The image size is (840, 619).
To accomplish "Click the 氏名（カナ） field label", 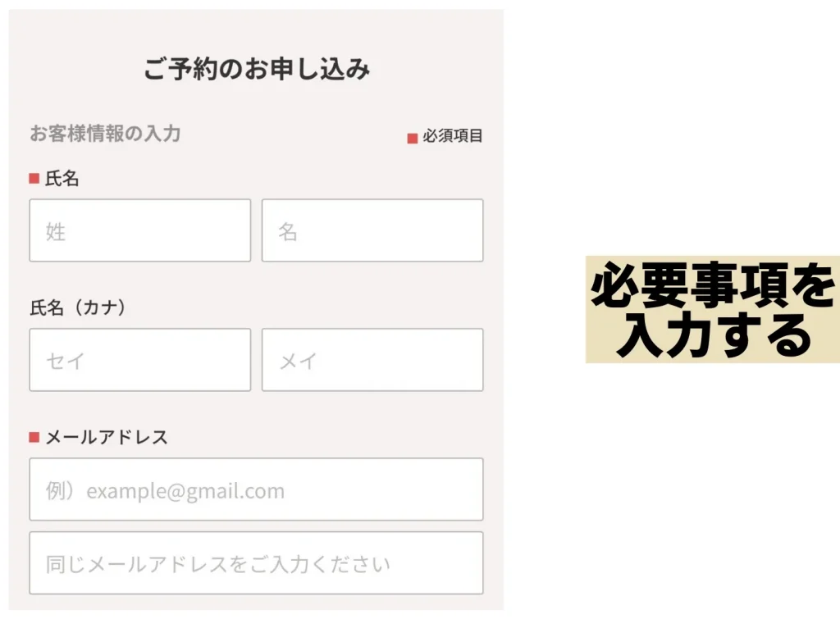I will coord(78,308).
